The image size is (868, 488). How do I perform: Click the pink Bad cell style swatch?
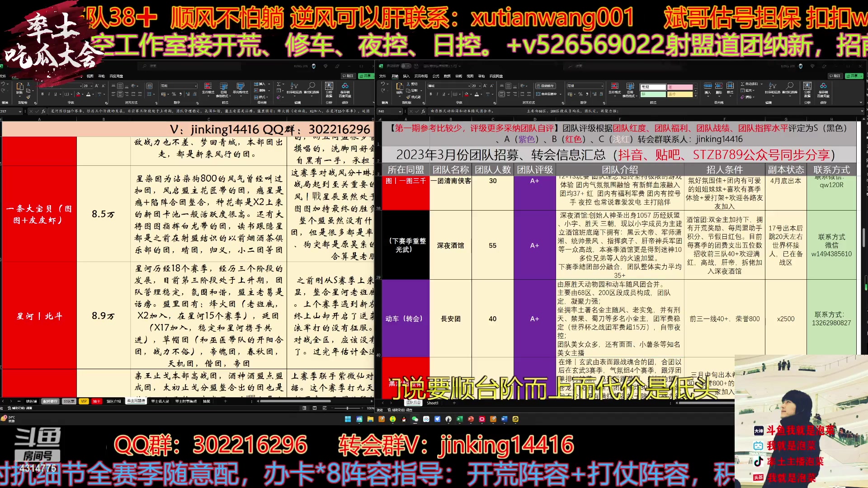click(680, 87)
